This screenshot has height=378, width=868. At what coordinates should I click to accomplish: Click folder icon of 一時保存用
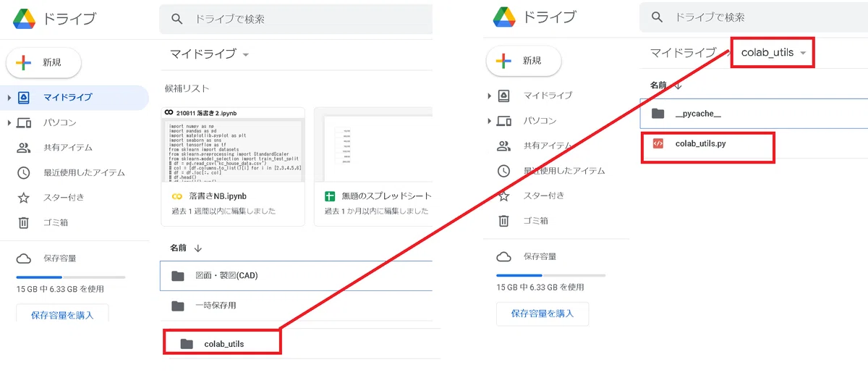(178, 306)
